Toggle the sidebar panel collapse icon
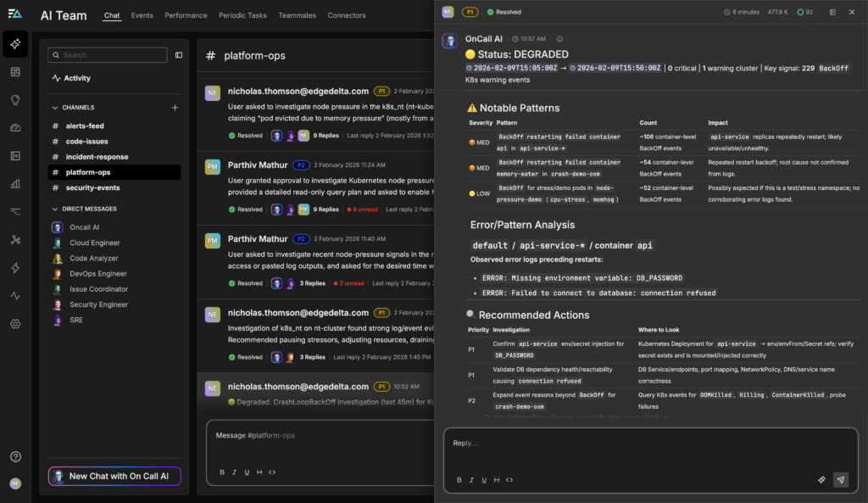868x503 pixels. (179, 55)
